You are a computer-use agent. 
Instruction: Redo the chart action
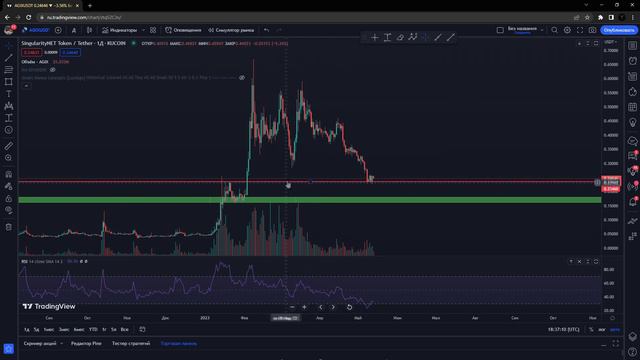pos(279,30)
